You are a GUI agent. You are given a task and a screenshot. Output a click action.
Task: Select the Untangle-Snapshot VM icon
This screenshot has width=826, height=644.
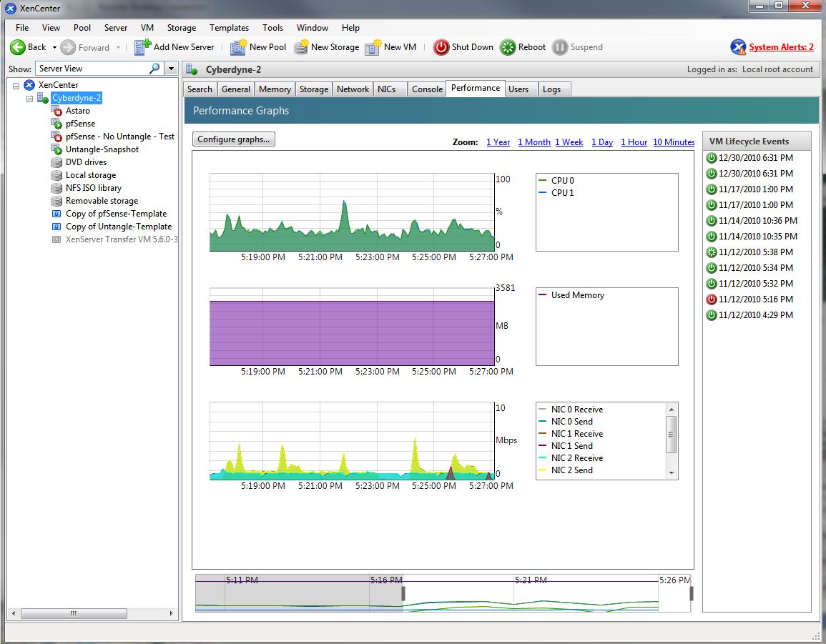point(56,149)
